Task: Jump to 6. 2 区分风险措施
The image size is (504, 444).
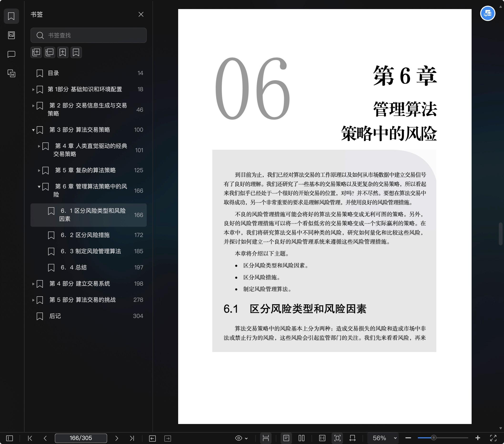Action: pyautogui.click(x=89, y=235)
